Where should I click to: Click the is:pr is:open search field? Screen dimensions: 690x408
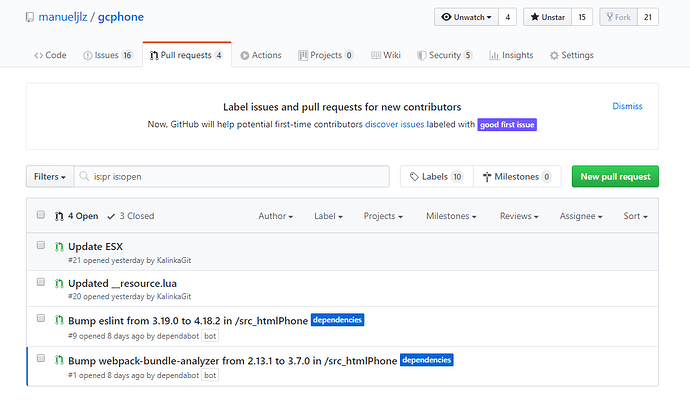click(x=232, y=176)
